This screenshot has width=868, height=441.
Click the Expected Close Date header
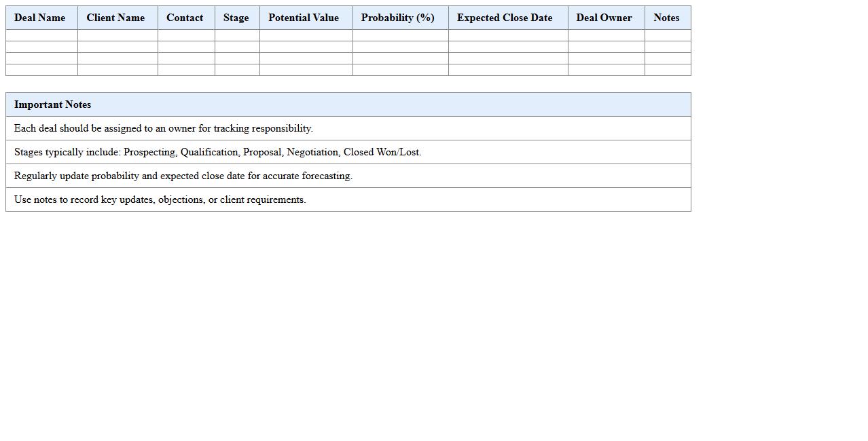pos(505,18)
